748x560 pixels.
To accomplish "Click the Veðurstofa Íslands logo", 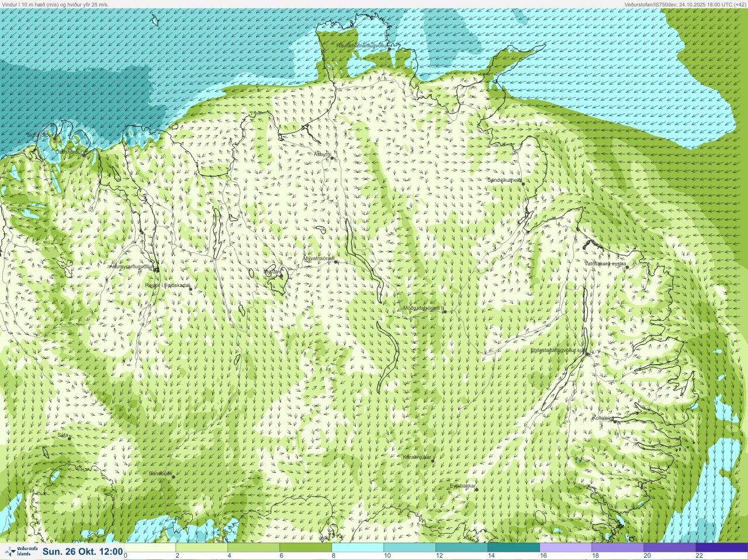I will pyautogui.click(x=20, y=551).
